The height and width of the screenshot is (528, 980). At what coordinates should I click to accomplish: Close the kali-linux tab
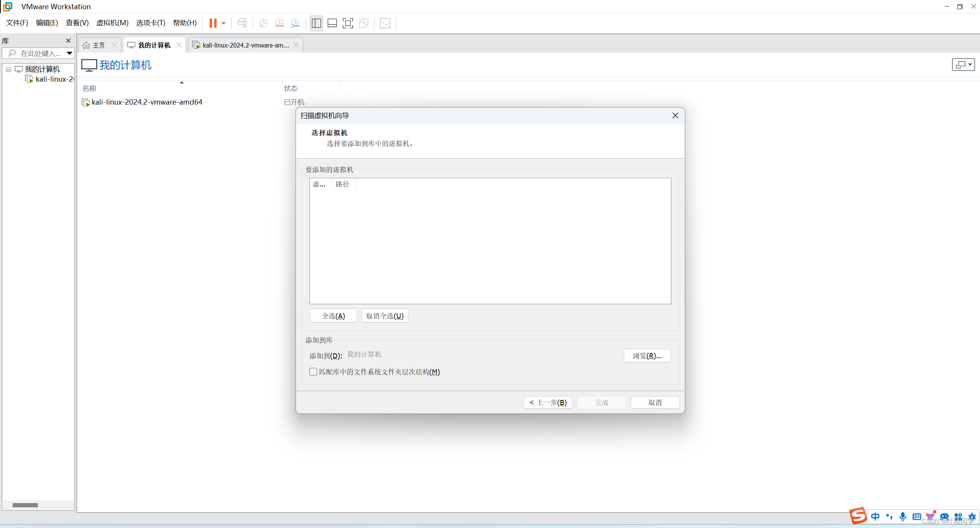(296, 45)
